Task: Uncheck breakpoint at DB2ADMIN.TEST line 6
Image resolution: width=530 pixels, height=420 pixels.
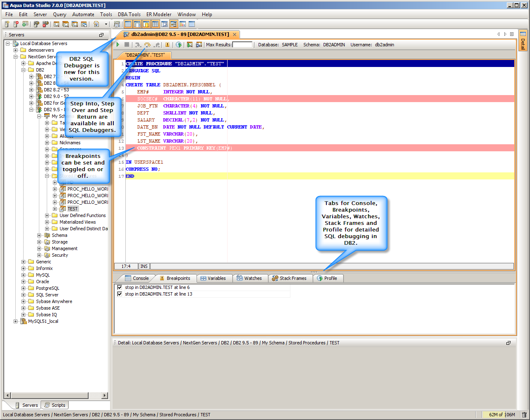Action: (x=120, y=287)
